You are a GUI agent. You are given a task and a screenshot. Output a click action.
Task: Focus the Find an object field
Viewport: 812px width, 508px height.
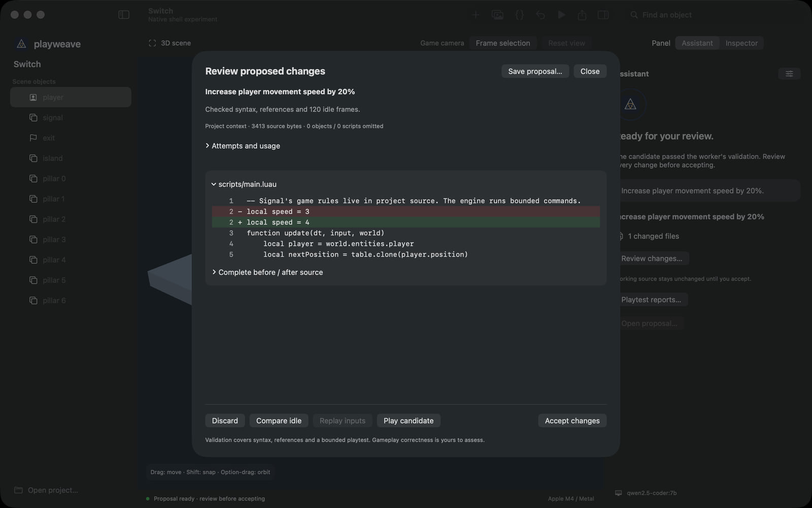coord(710,15)
